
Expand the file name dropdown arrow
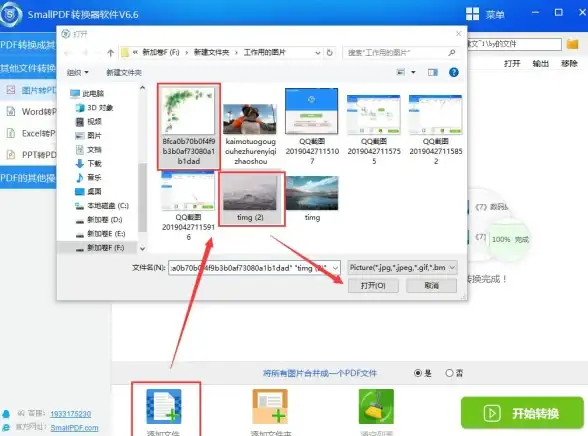pyautogui.click(x=335, y=268)
